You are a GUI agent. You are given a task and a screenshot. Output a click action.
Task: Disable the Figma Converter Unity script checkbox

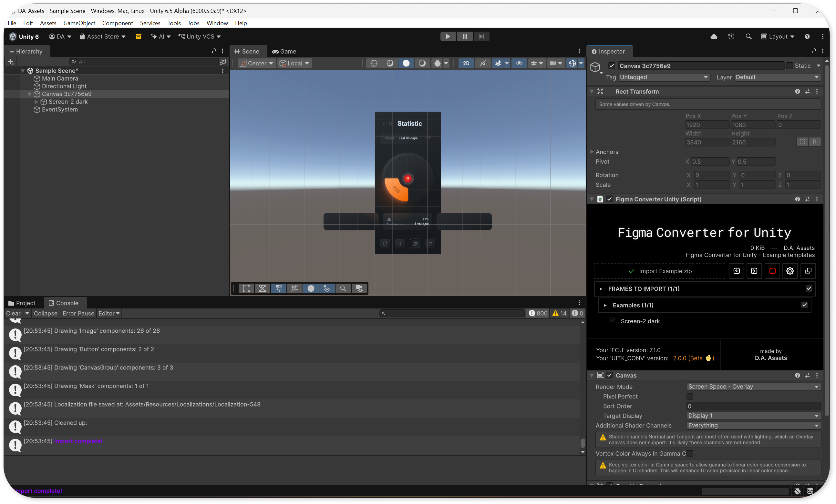[x=609, y=199]
